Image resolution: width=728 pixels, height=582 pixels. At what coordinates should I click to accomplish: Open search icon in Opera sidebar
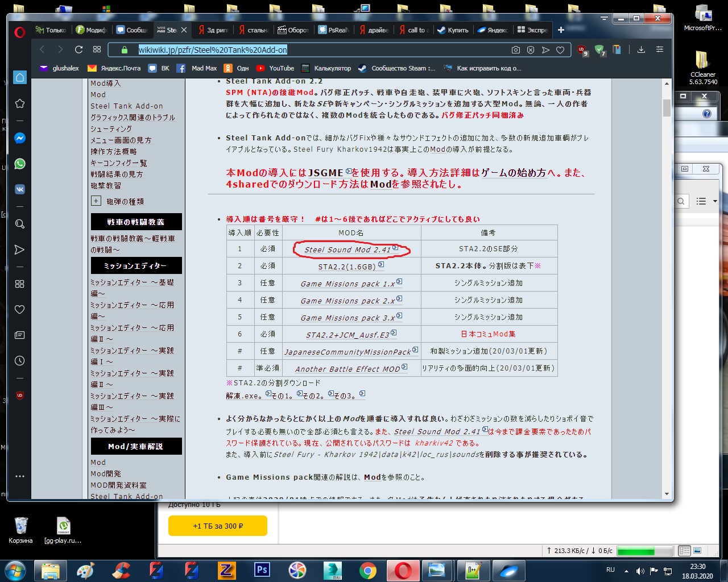tap(20, 224)
